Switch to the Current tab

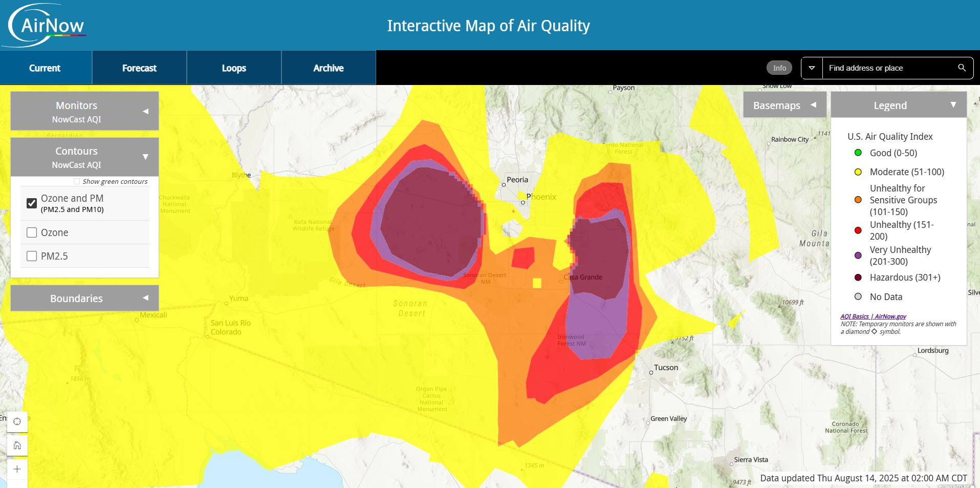(x=45, y=68)
